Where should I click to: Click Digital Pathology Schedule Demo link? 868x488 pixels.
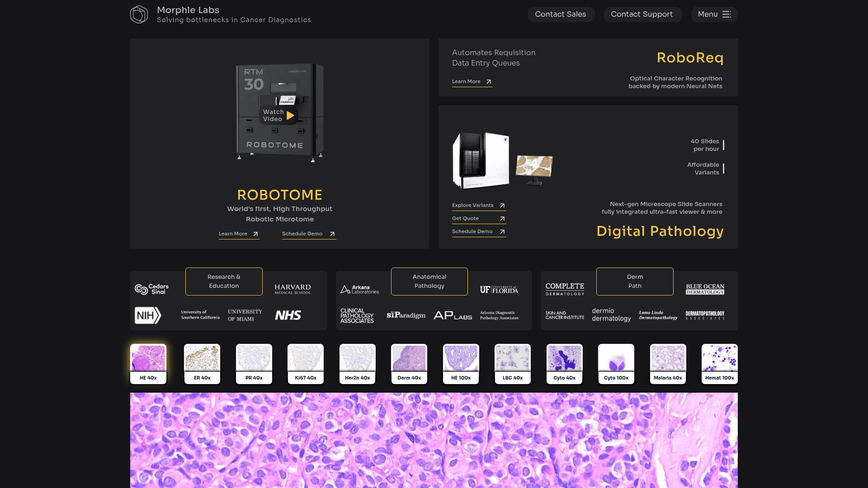(x=479, y=232)
